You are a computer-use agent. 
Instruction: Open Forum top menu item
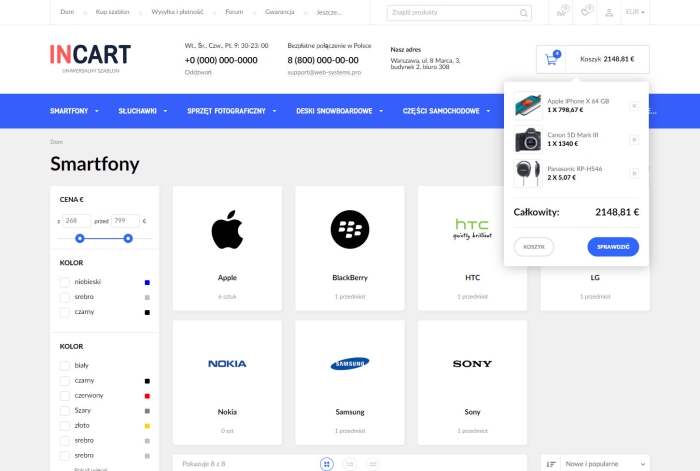[234, 12]
